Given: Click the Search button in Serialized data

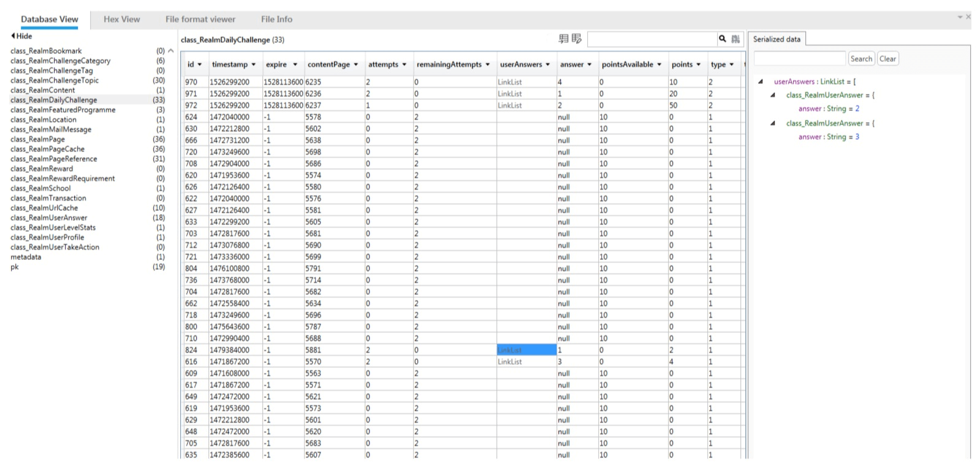Looking at the screenshot, I should (x=861, y=59).
